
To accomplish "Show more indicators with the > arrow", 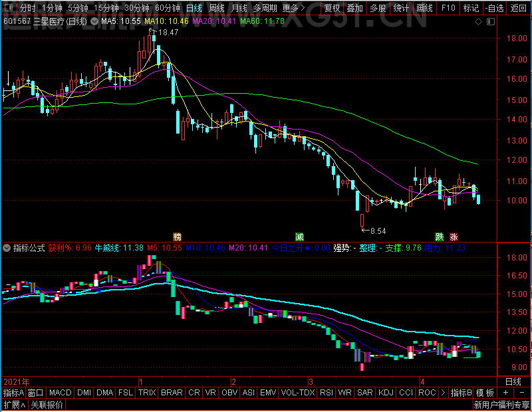I will 443,392.
